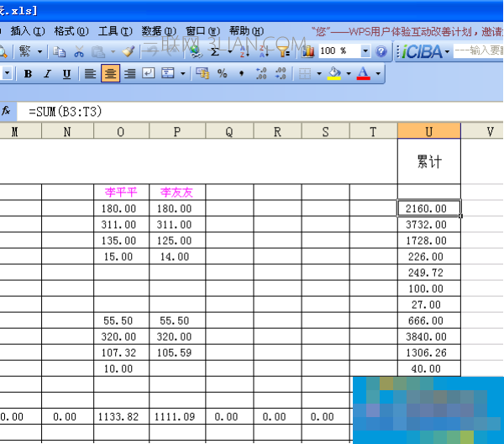
Task: Open the 工具(T) menu
Action: click(115, 31)
